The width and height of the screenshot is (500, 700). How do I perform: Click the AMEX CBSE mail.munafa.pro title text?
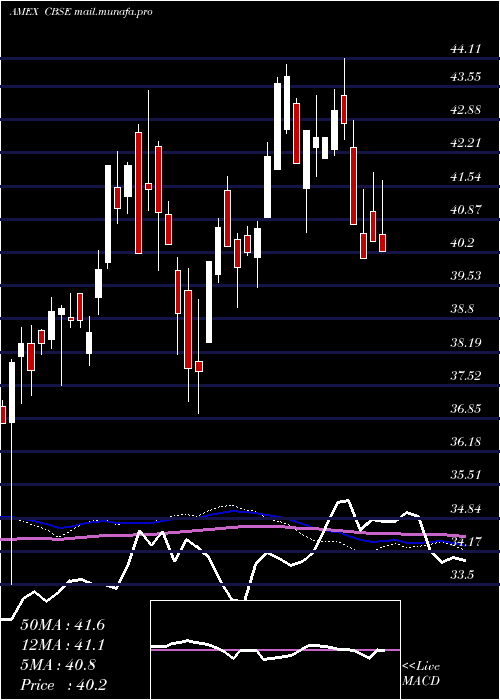click(x=81, y=12)
